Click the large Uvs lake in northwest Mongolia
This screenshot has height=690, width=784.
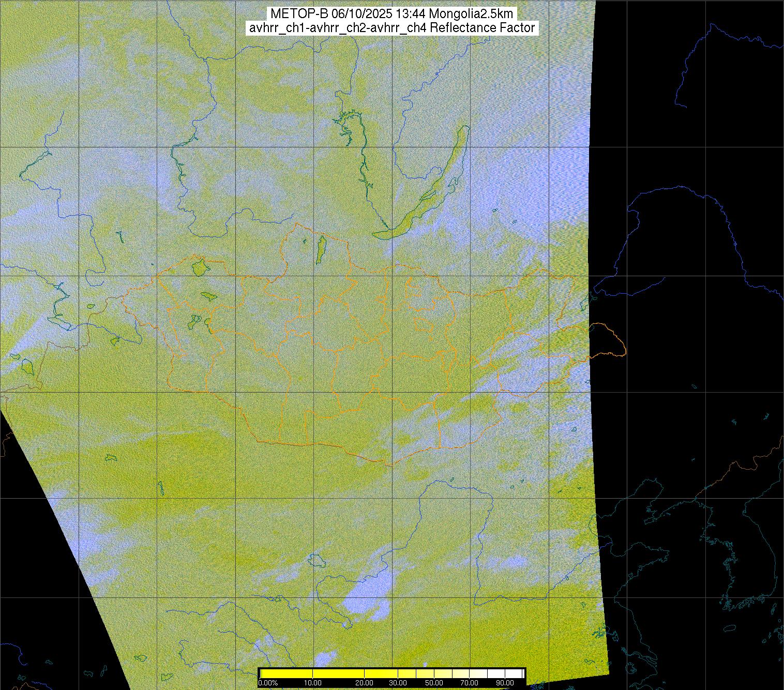(199, 267)
